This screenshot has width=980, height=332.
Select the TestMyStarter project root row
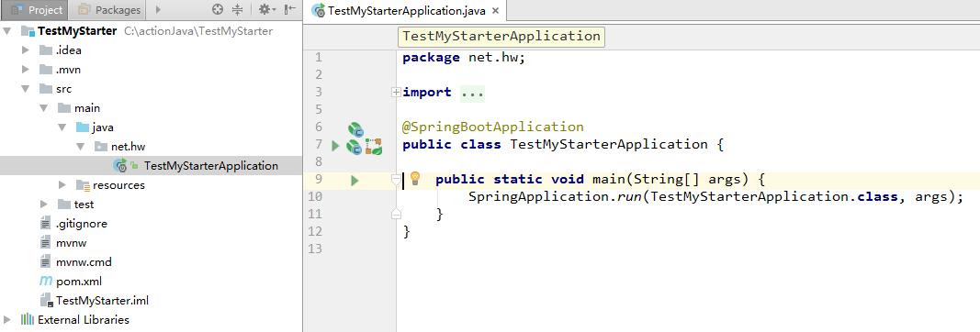[151, 31]
